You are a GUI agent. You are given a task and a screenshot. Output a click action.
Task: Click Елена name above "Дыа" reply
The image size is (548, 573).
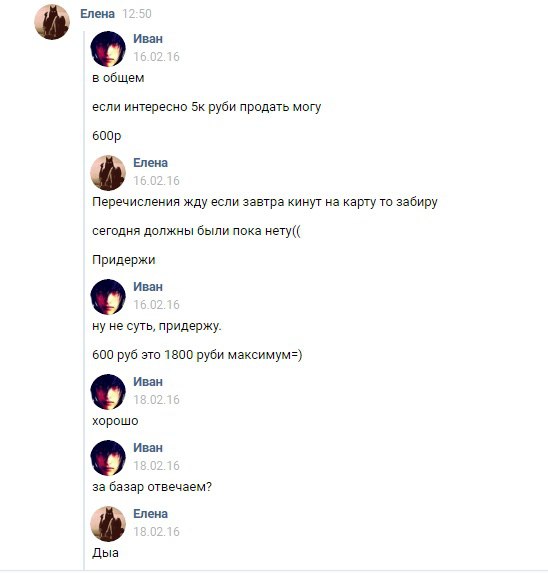pos(150,513)
